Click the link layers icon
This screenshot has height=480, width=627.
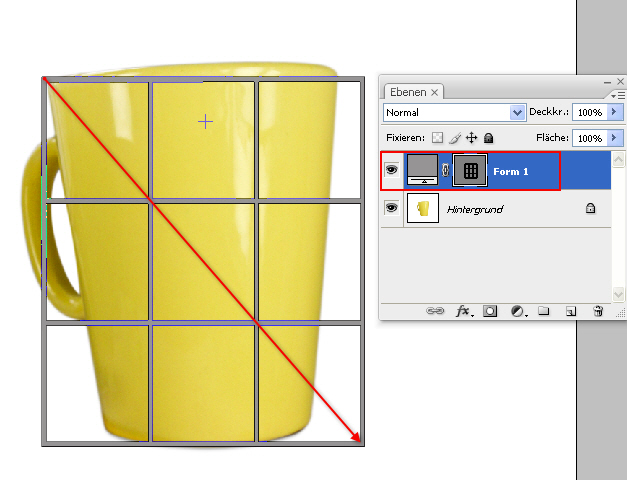436,311
